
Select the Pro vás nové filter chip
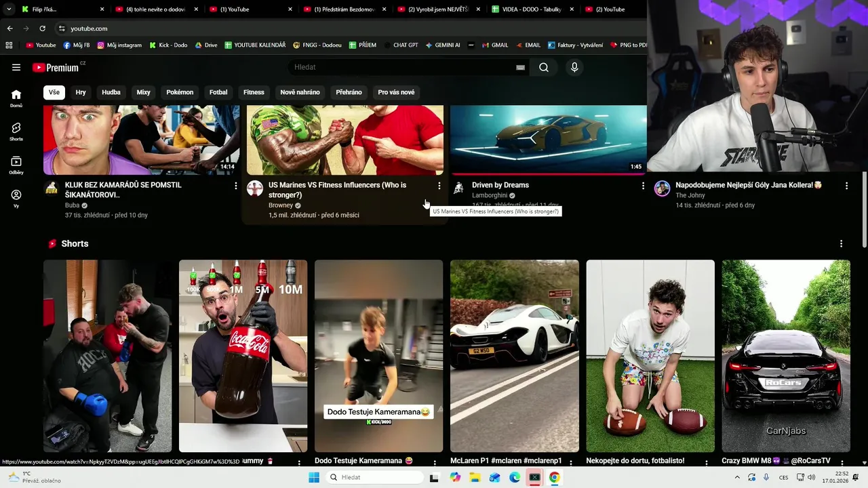[x=396, y=92]
